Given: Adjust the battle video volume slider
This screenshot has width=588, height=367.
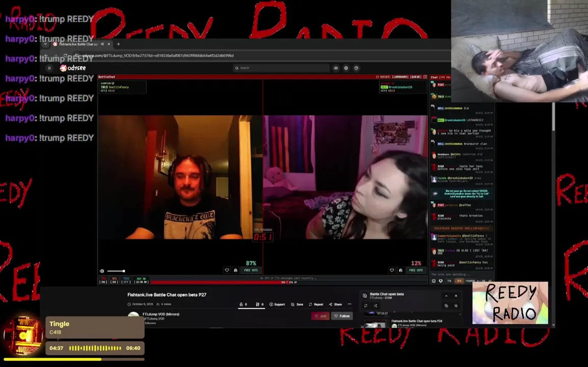Looking at the screenshot, I should 116,271.
